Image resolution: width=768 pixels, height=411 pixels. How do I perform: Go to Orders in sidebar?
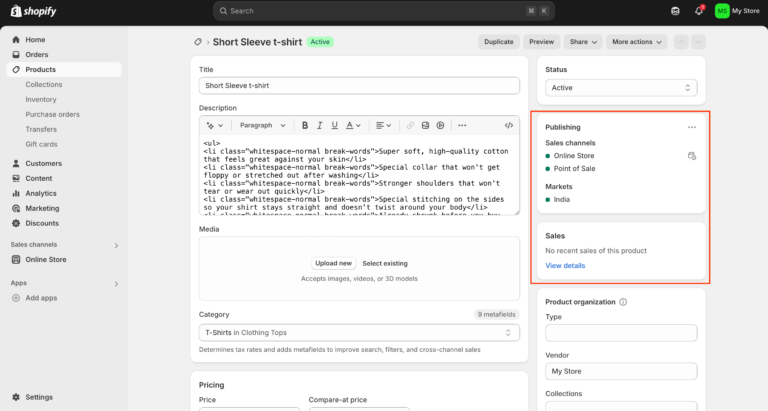[x=37, y=54]
